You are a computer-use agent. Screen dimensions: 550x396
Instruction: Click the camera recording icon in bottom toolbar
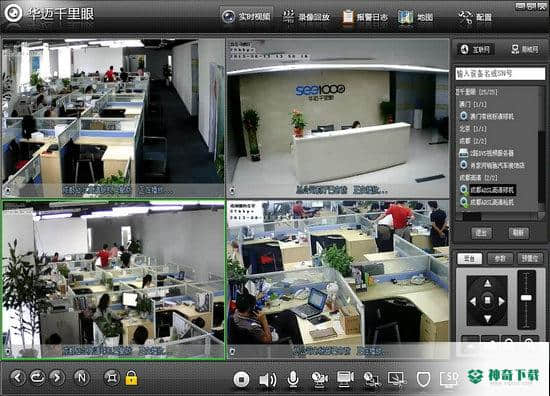(319, 379)
